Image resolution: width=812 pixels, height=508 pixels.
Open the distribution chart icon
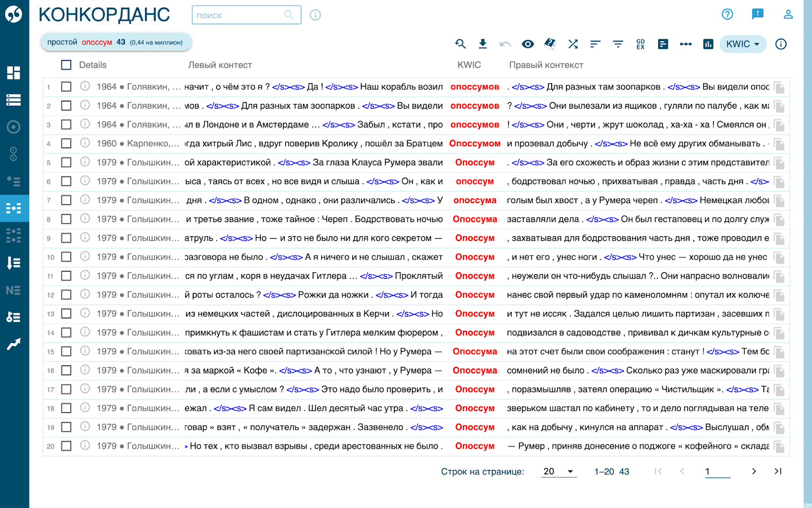(708, 44)
